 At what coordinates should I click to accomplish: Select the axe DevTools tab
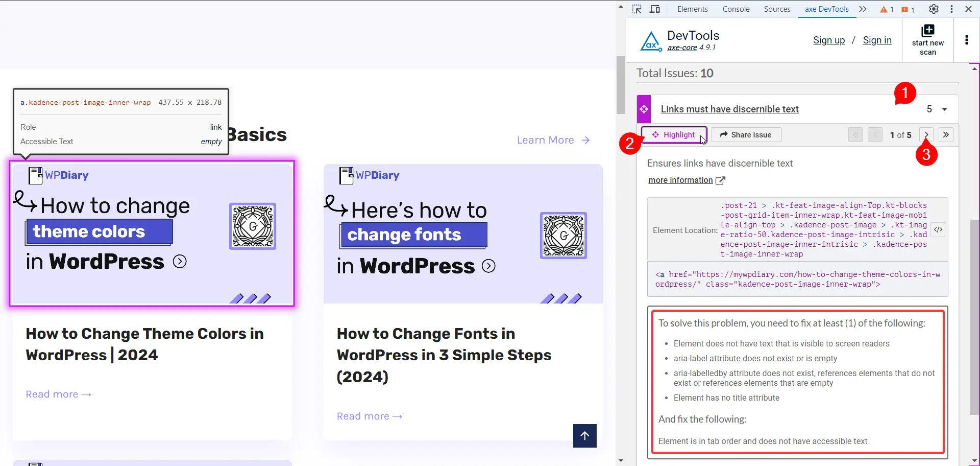[x=827, y=9]
